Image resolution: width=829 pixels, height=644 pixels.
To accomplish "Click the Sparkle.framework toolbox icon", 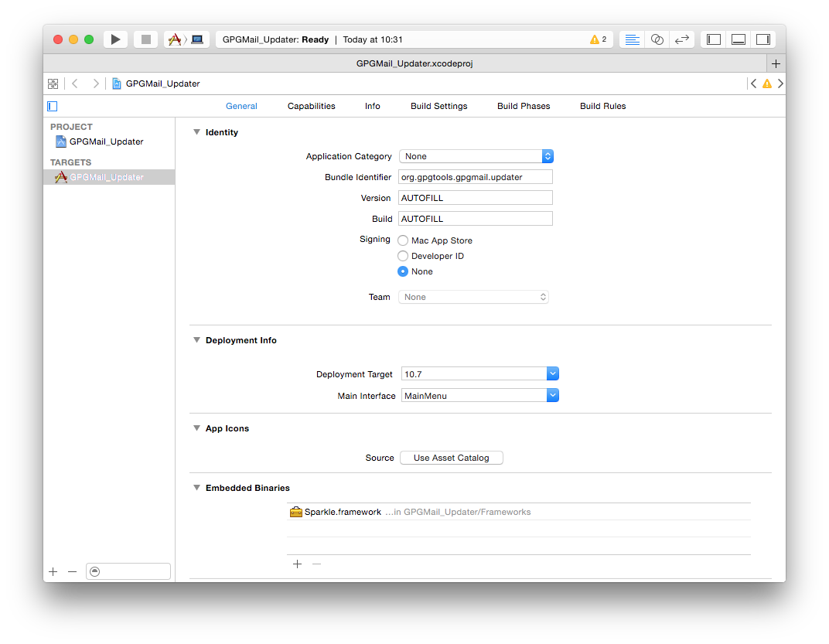I will tap(296, 512).
